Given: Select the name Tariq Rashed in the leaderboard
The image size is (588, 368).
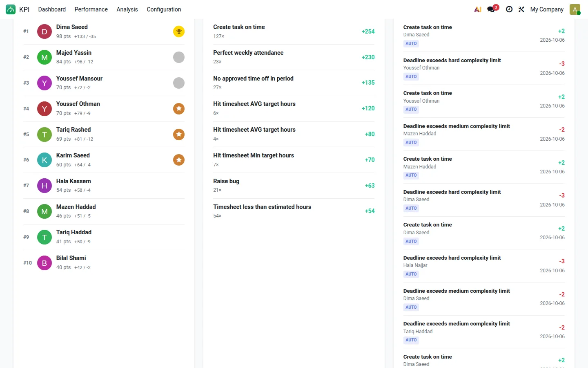Looking at the screenshot, I should (73, 130).
